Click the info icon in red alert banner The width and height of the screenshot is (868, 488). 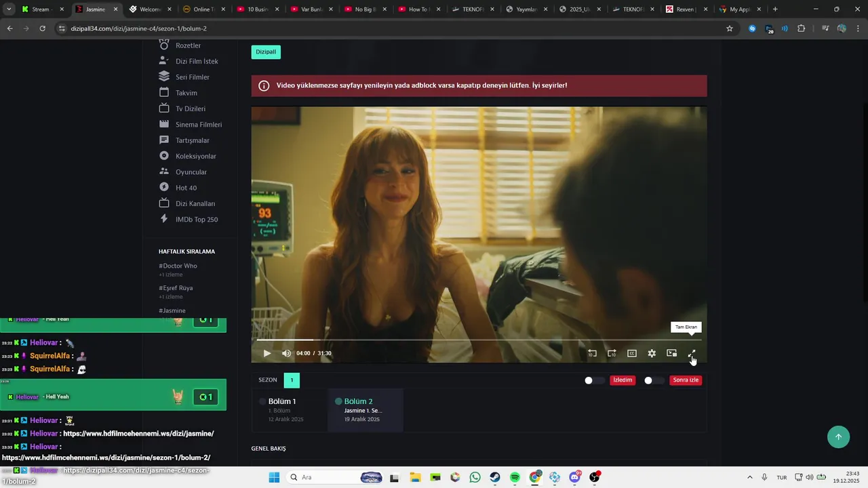point(264,86)
